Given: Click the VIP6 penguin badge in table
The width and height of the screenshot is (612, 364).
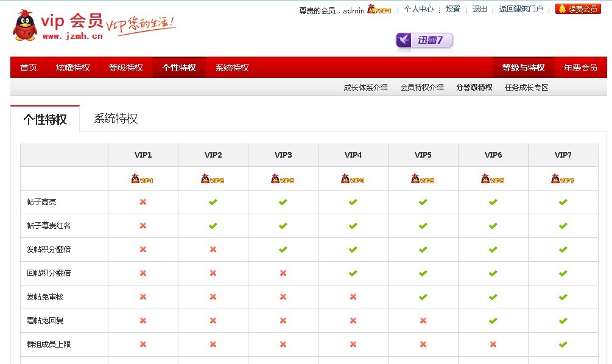Looking at the screenshot, I should 493,179.
